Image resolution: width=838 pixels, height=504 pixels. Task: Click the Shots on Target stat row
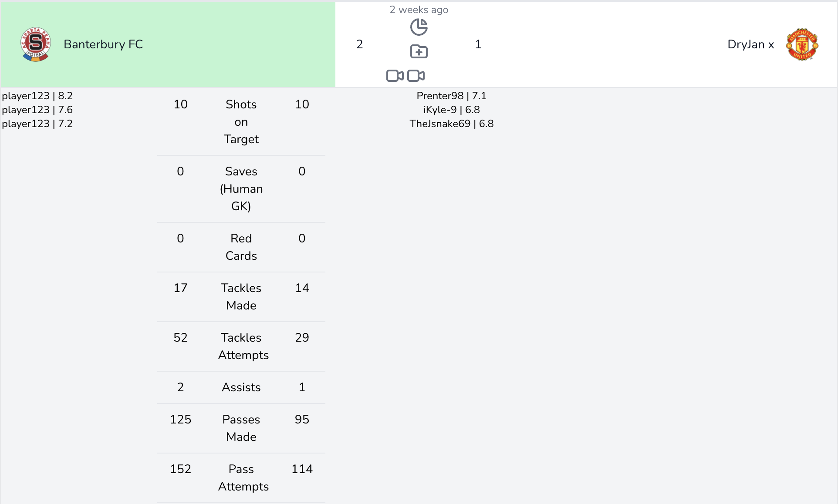coord(241,122)
